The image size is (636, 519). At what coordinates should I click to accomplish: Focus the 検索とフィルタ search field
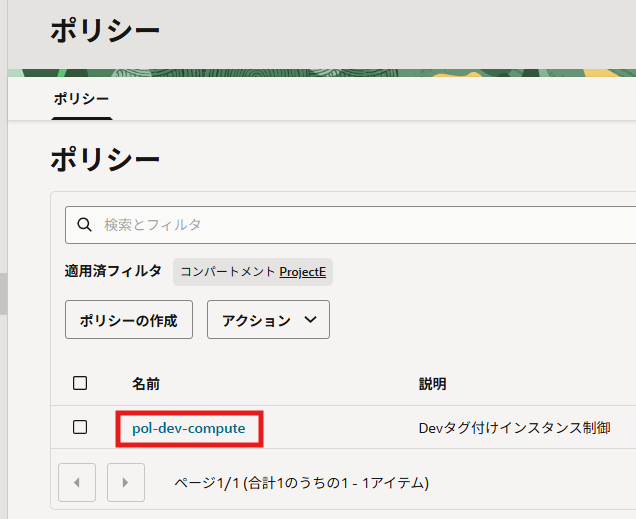(x=360, y=225)
